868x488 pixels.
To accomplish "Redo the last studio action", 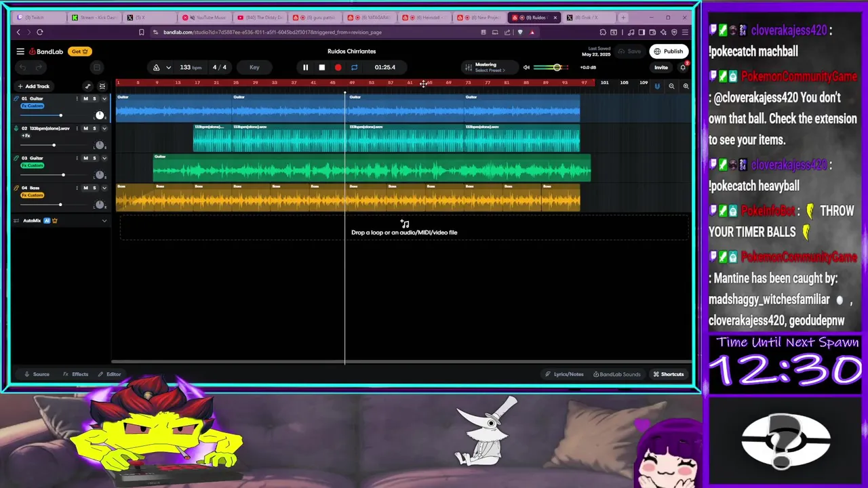I will point(39,67).
